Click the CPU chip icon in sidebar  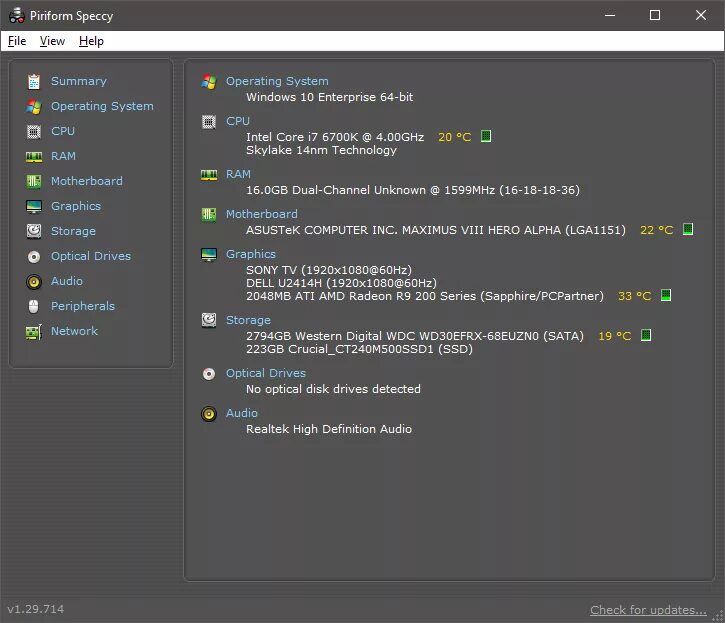(34, 131)
